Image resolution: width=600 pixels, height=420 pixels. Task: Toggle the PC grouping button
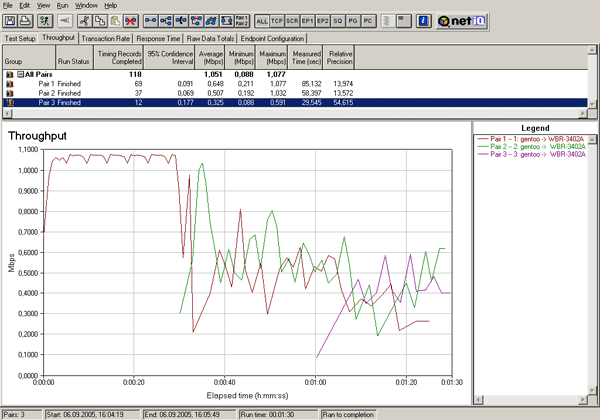[368, 21]
